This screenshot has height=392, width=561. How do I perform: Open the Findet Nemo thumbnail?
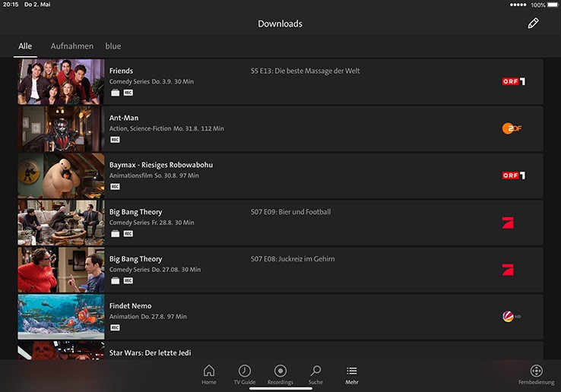point(61,317)
